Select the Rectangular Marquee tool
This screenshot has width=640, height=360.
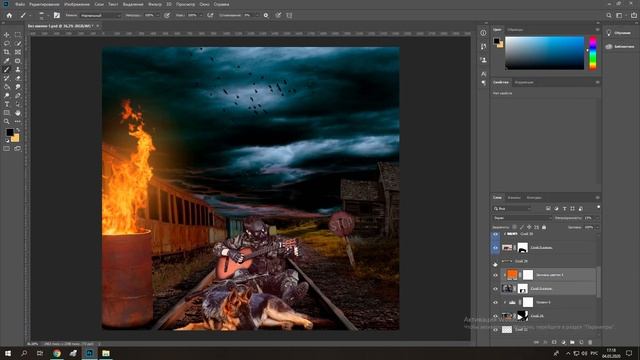point(18,35)
